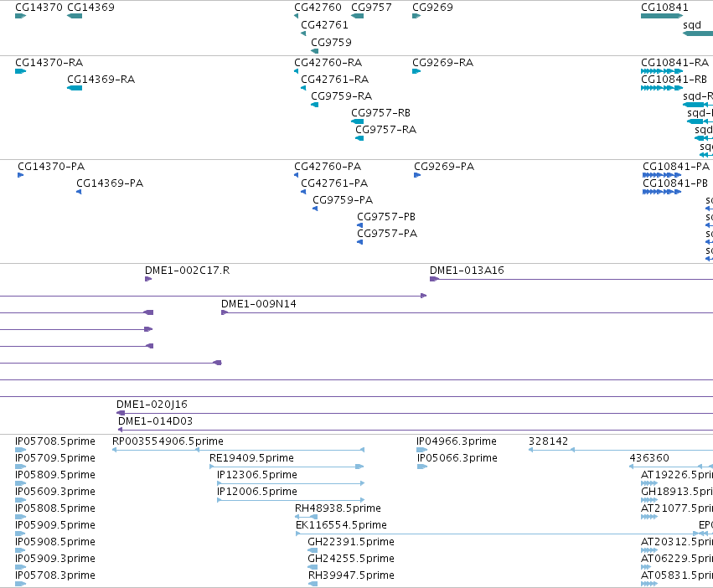Click protein CG14369-PA
This screenshot has height=588, width=713.
110,183
